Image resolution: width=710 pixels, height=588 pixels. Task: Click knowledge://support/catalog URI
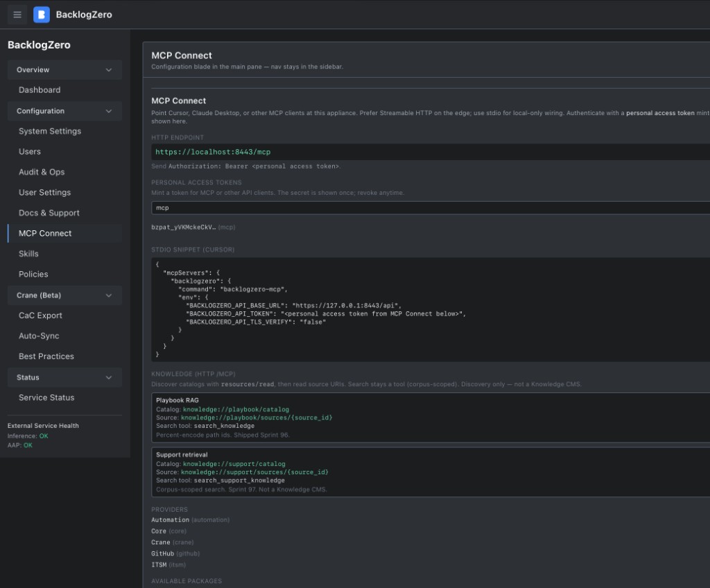pos(234,464)
